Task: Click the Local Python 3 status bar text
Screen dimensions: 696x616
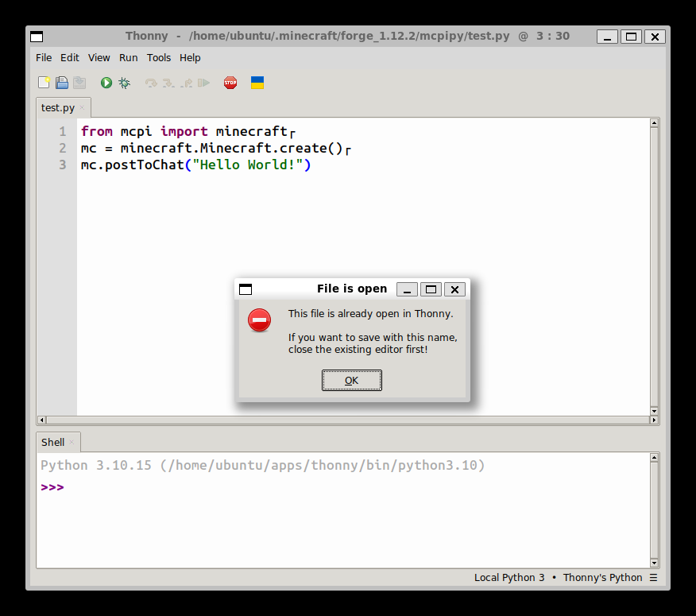Action: point(509,577)
